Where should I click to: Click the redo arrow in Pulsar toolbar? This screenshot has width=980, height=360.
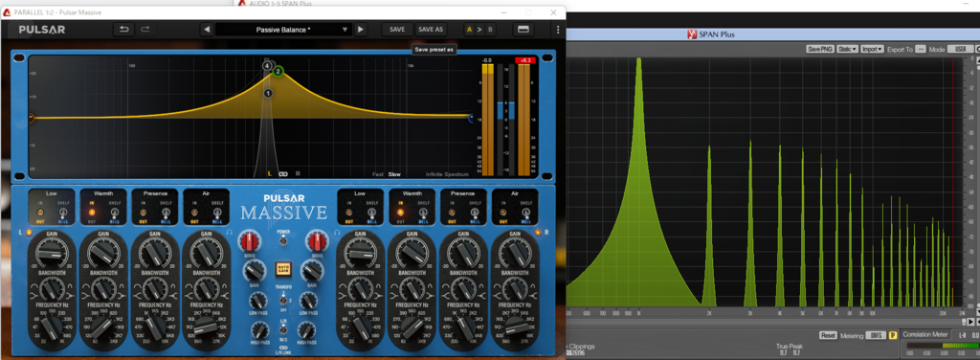(145, 30)
